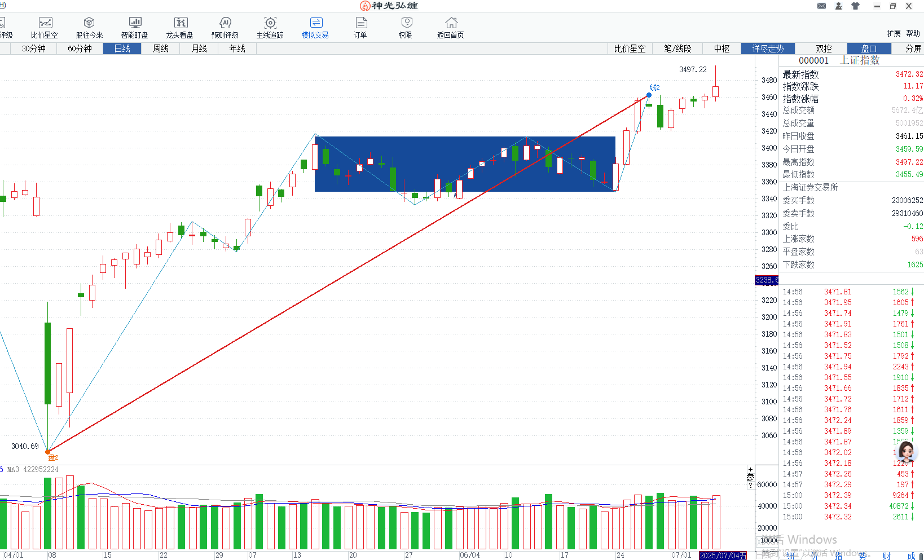Toggle the 笔/线段 overlay on chart
This screenshot has width=924, height=560.
[x=677, y=48]
